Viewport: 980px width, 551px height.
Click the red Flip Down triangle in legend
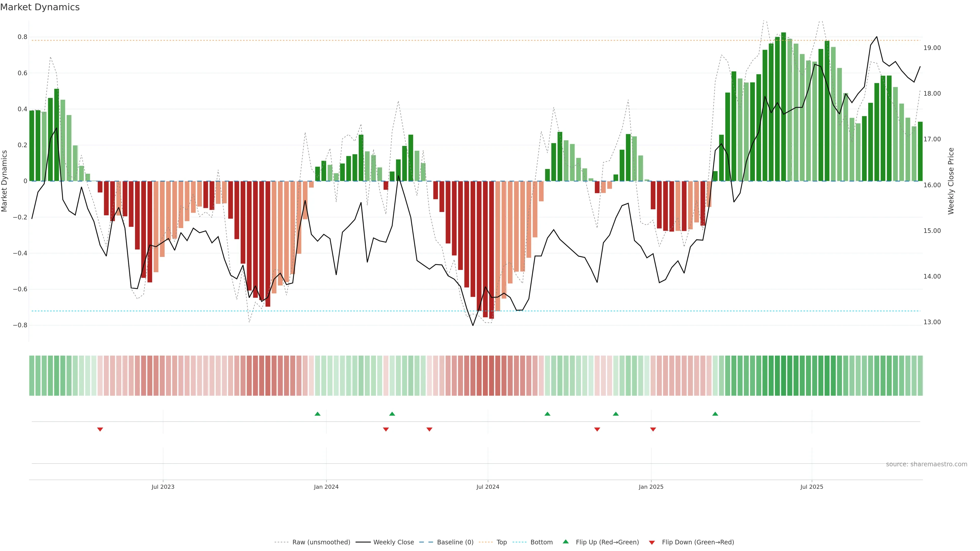pos(652,543)
